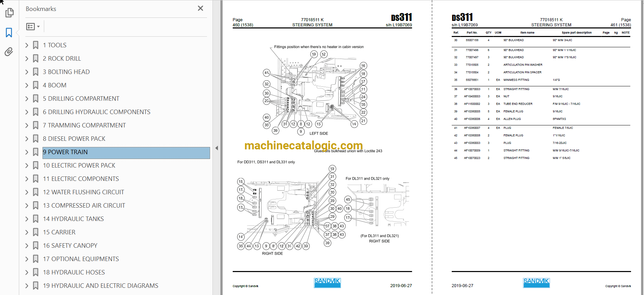Click bookmark icon beside 7 TRAMMING COMPARTMENT

coord(36,125)
